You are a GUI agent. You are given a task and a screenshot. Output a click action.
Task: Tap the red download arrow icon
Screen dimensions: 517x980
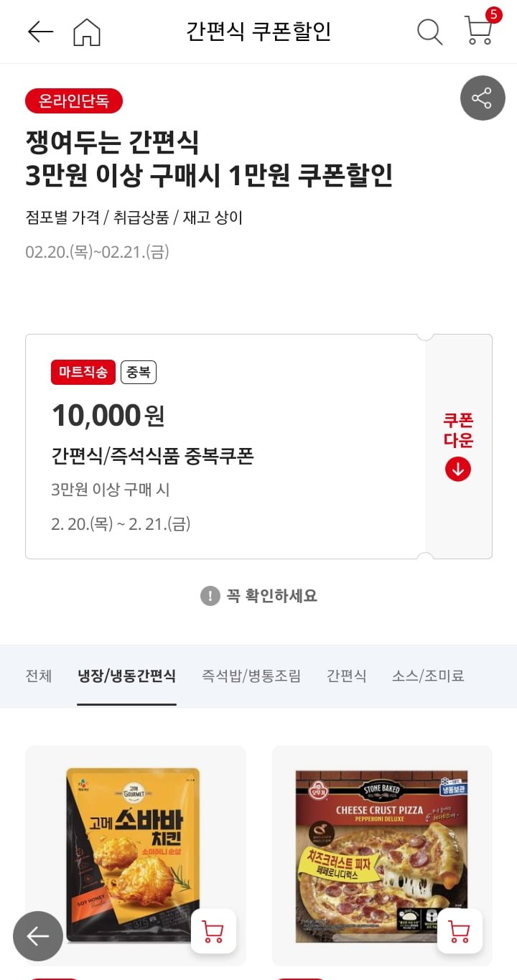click(x=458, y=470)
